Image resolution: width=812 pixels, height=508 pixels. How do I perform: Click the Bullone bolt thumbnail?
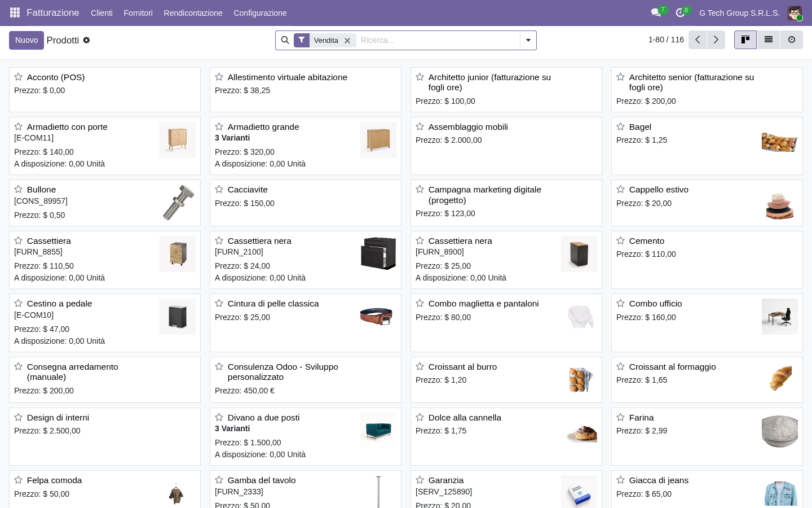pos(178,203)
